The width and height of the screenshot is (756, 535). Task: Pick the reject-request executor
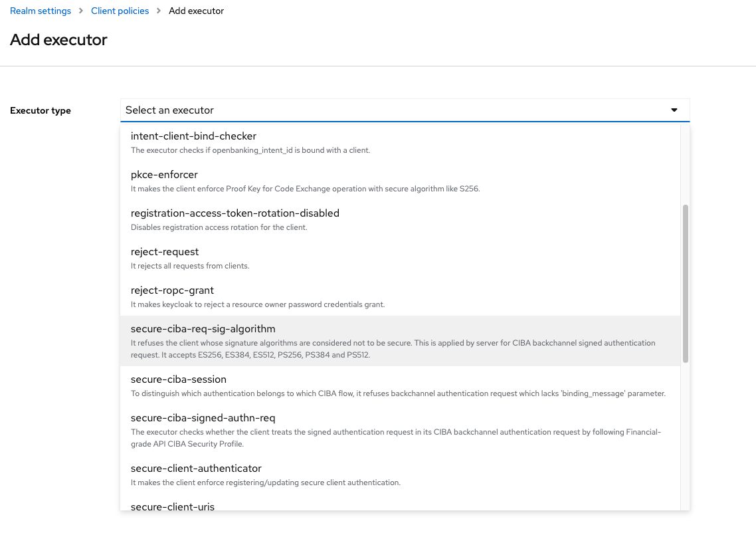point(165,251)
